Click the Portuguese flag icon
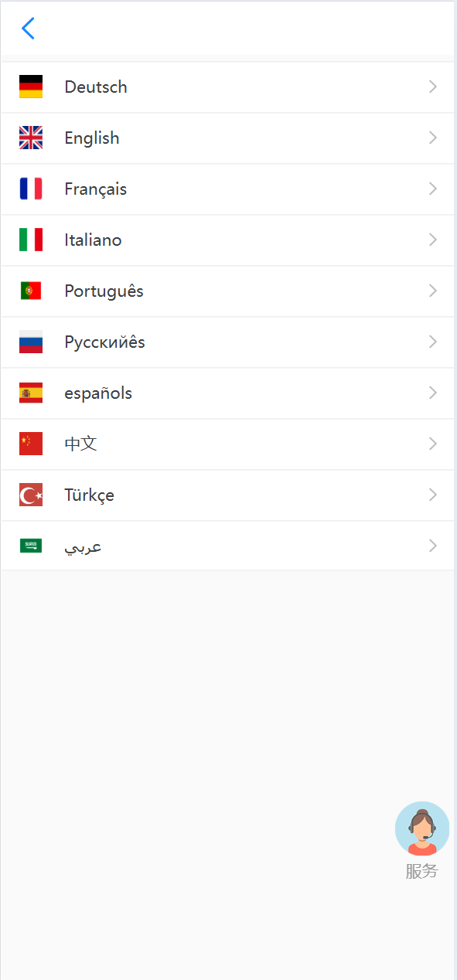 click(x=31, y=291)
